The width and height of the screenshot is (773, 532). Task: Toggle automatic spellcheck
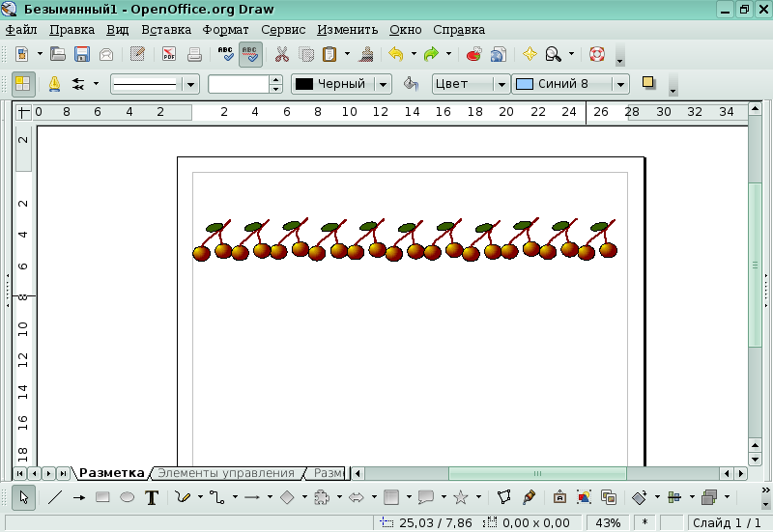[250, 54]
